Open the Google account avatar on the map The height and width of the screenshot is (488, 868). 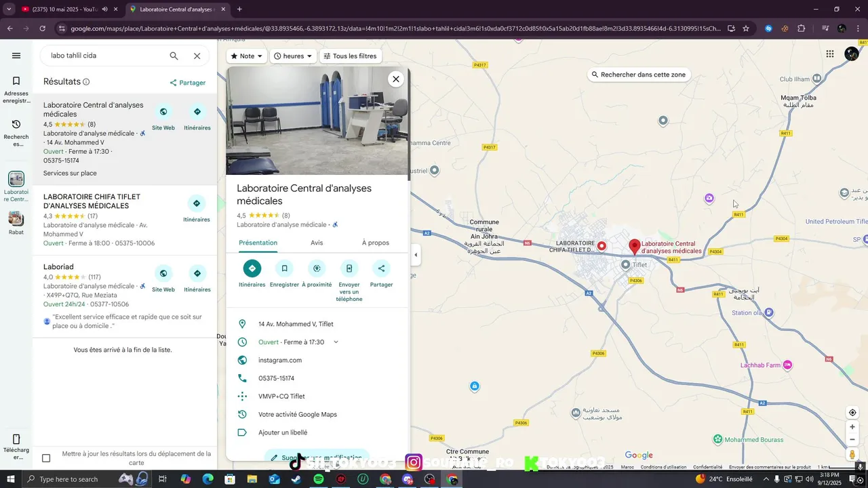click(852, 54)
